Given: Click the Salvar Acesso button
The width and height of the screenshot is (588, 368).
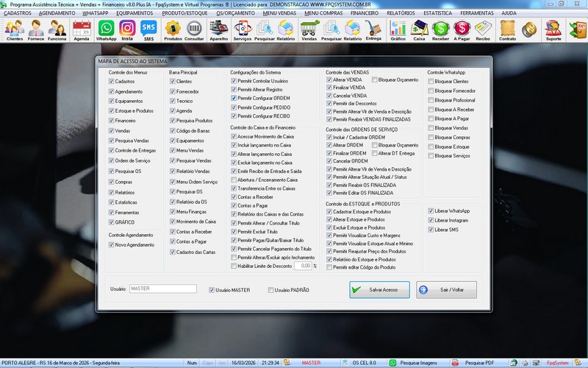Looking at the screenshot, I should (379, 290).
